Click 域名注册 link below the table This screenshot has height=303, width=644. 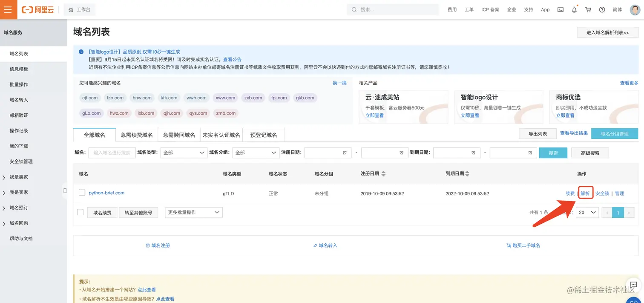[158, 245]
